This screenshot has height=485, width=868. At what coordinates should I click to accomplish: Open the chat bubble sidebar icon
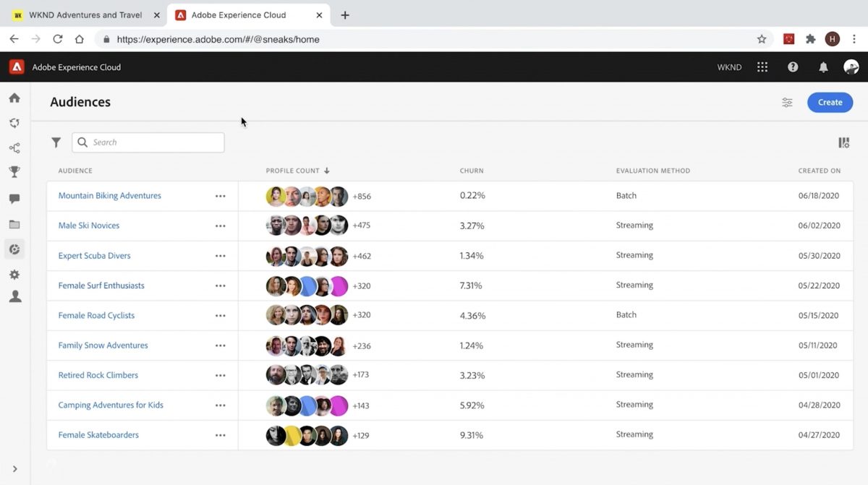tap(14, 199)
